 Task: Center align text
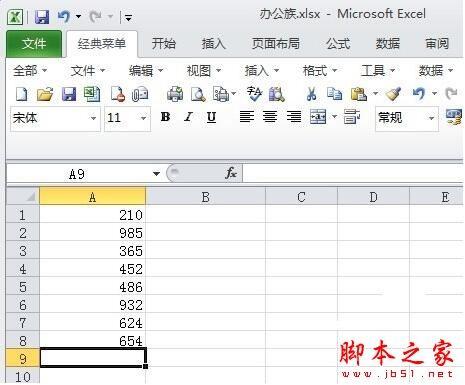point(270,117)
